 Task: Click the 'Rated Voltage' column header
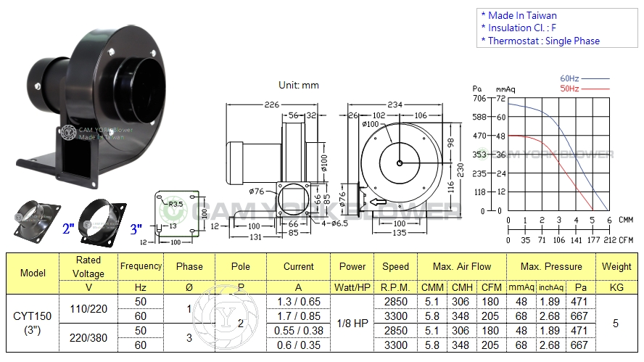[x=88, y=267]
